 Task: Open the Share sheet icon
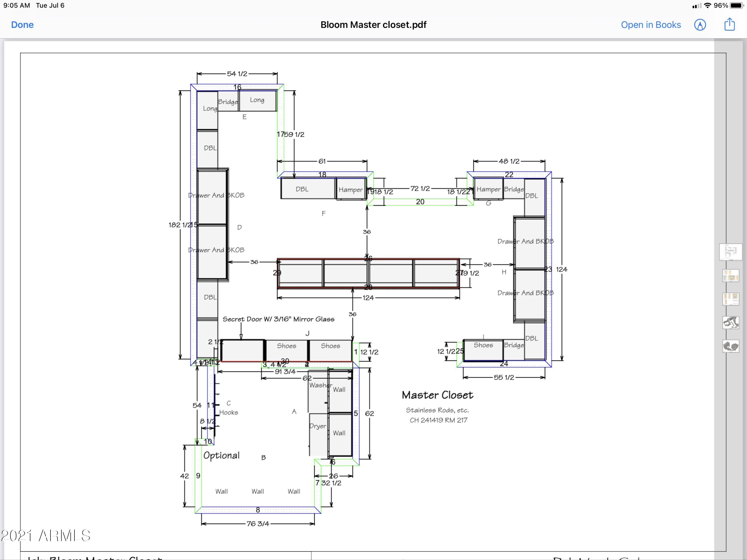click(729, 24)
